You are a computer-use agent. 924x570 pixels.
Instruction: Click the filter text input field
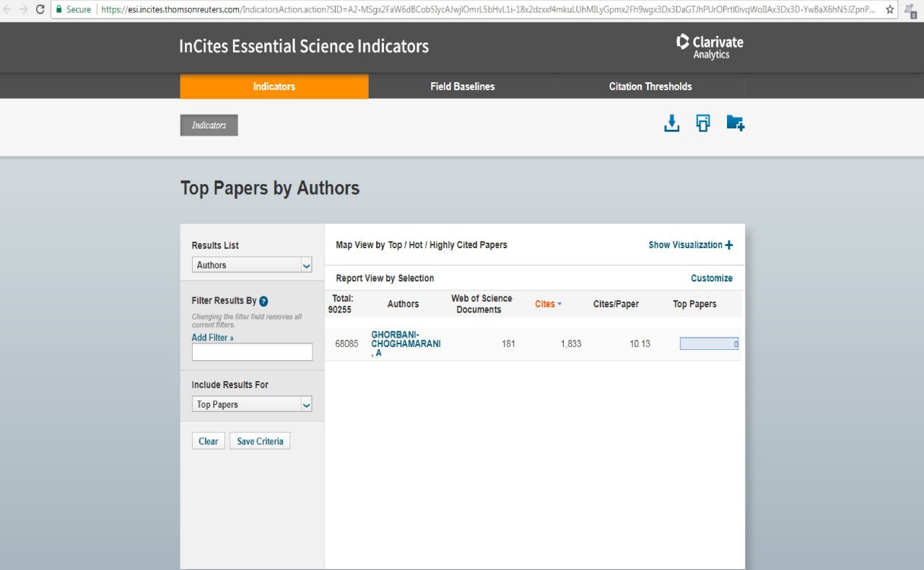[x=252, y=351]
